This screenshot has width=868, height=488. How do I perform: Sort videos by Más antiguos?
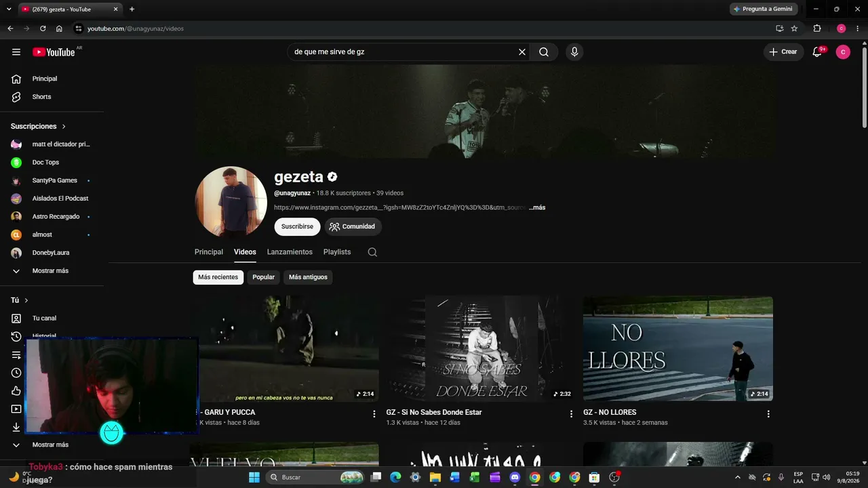pos(308,277)
